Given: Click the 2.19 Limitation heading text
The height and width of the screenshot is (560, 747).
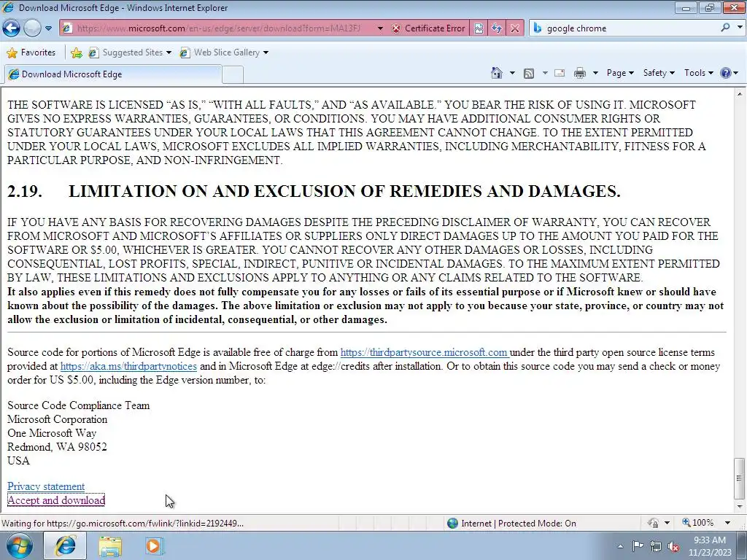Looking at the screenshot, I should coord(314,191).
